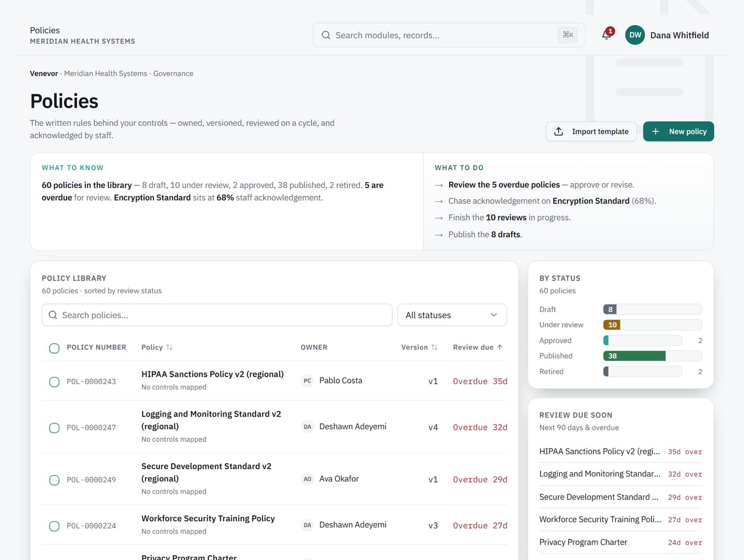Open the All statuses dropdown
This screenshot has width=744, height=560.
452,315
